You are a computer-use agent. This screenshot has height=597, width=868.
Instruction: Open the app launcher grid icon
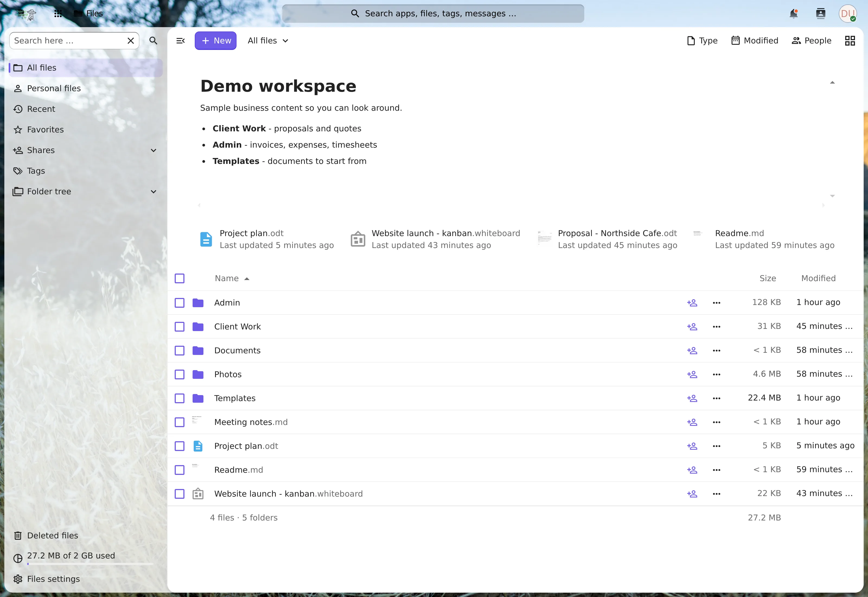tap(58, 14)
